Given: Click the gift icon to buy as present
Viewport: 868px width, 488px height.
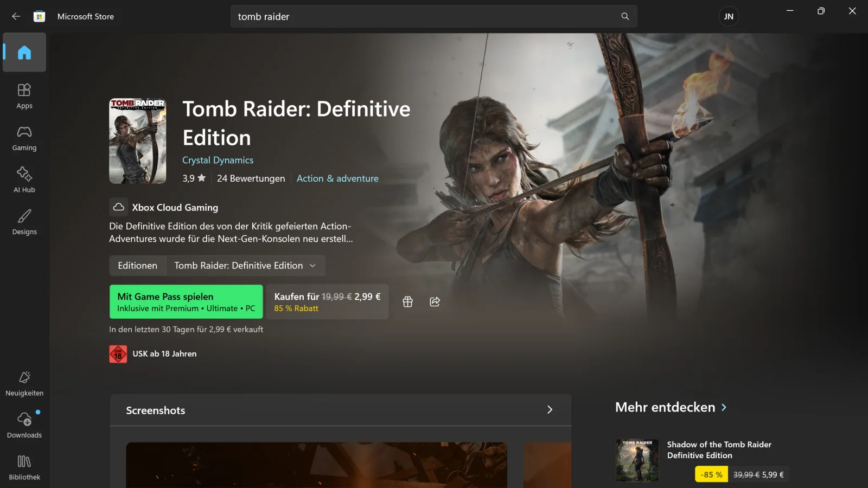Looking at the screenshot, I should tap(408, 302).
